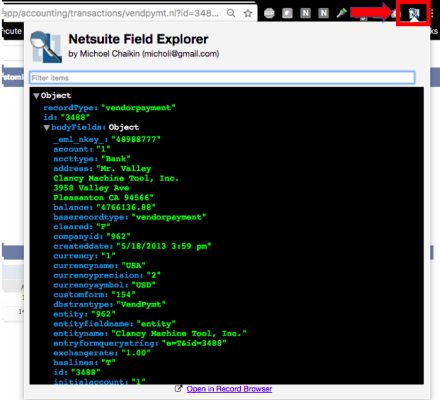The width and height of the screenshot is (440, 400).
Task: Select the companyid: "962" field
Action: (92, 236)
